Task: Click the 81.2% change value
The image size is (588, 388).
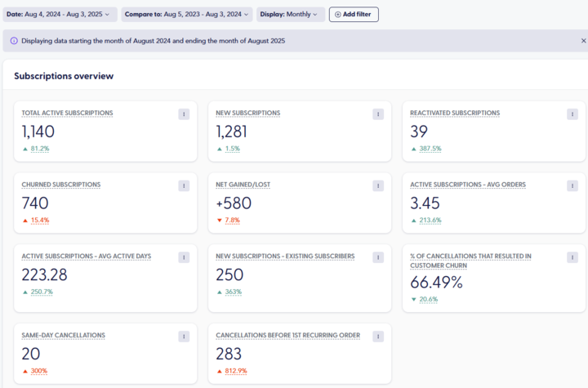Action: tap(40, 149)
